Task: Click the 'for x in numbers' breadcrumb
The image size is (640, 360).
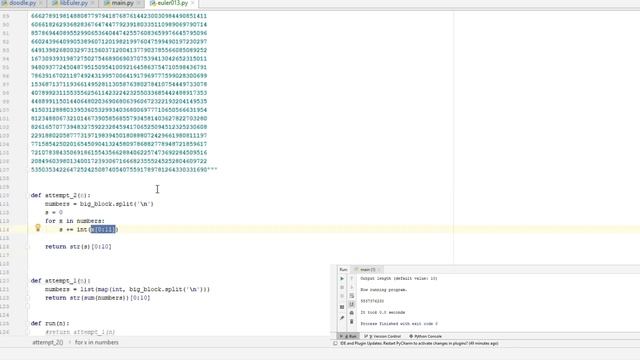Action: pyautogui.click(x=97, y=342)
